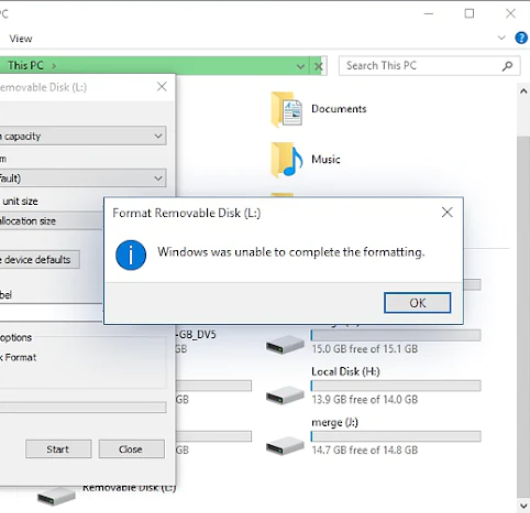Image resolution: width=530 pixels, height=513 pixels.
Task: Minimize the This PC explorer window
Action: click(429, 14)
